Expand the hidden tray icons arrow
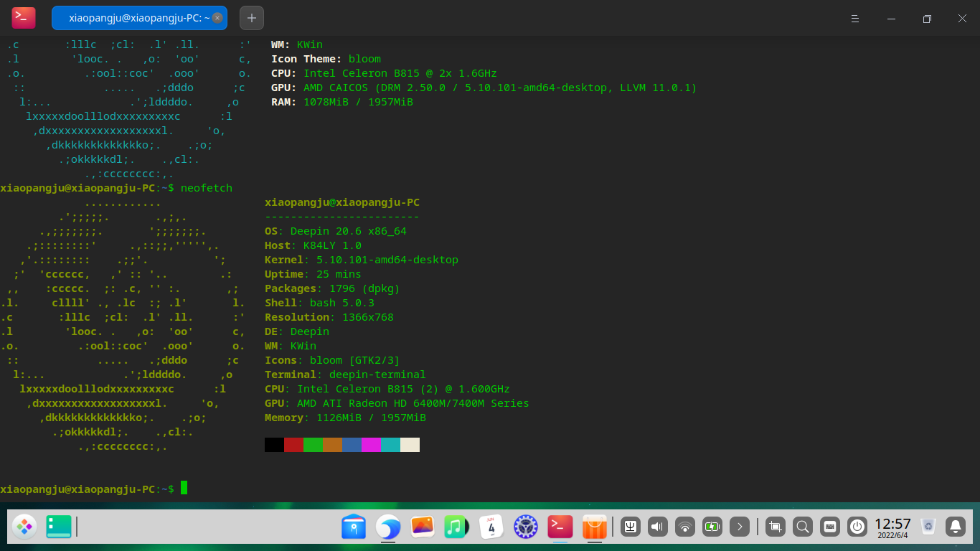The height and width of the screenshot is (551, 980). [740, 527]
